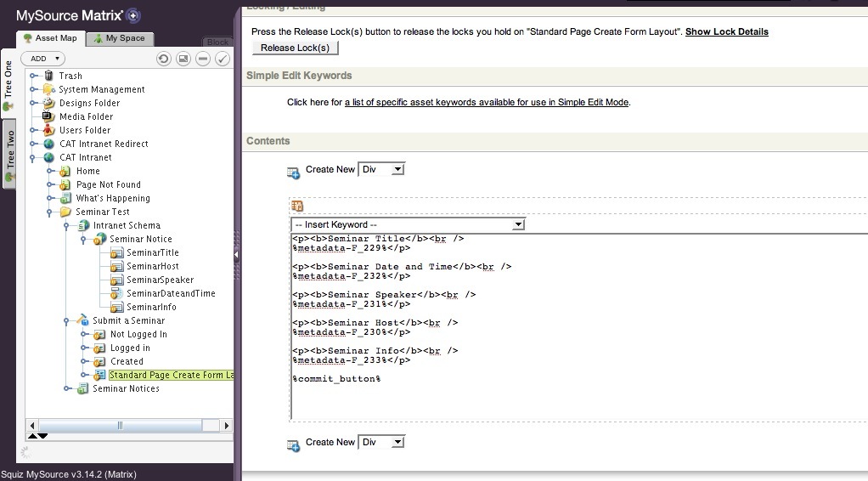The image size is (868, 481).
Task: Click the div properties icon above Insert Keyword
Action: (x=297, y=206)
